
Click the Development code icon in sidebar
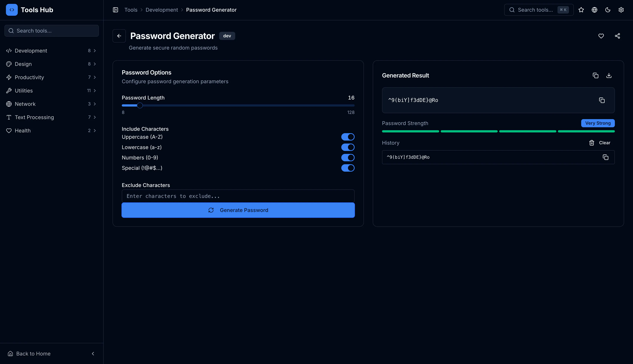[x=9, y=51]
